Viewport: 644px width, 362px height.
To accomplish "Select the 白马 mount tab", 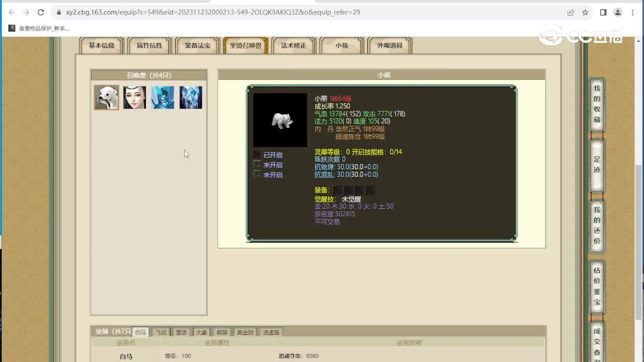I will [x=140, y=332].
